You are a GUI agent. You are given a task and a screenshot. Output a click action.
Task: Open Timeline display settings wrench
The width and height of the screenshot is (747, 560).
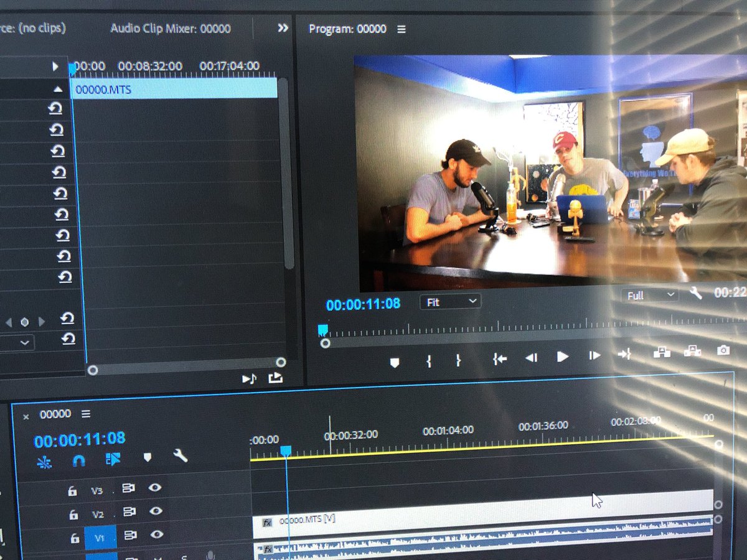click(180, 457)
